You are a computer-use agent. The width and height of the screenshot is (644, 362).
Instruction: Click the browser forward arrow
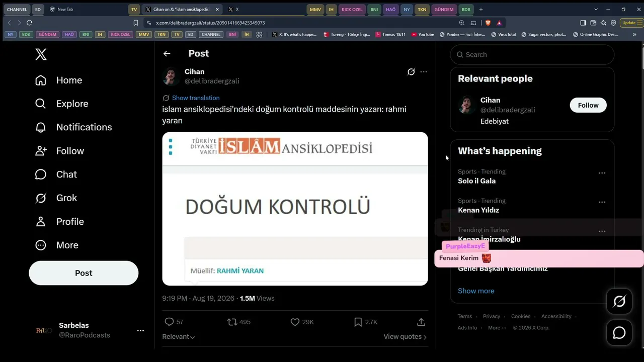19,23
